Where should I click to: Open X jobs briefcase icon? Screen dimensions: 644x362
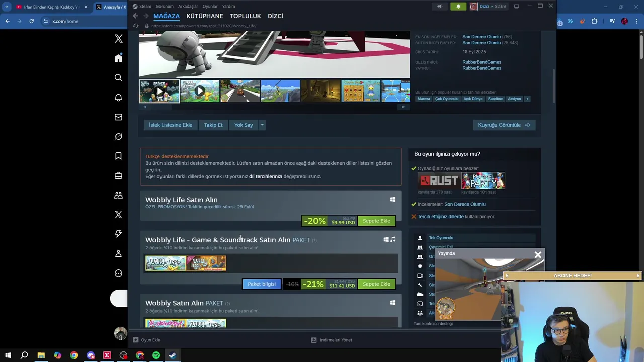pyautogui.click(x=118, y=175)
